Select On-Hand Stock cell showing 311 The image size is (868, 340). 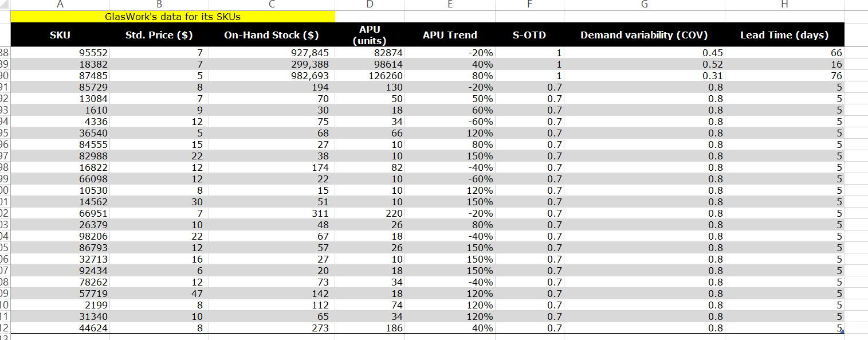pyautogui.click(x=272, y=213)
